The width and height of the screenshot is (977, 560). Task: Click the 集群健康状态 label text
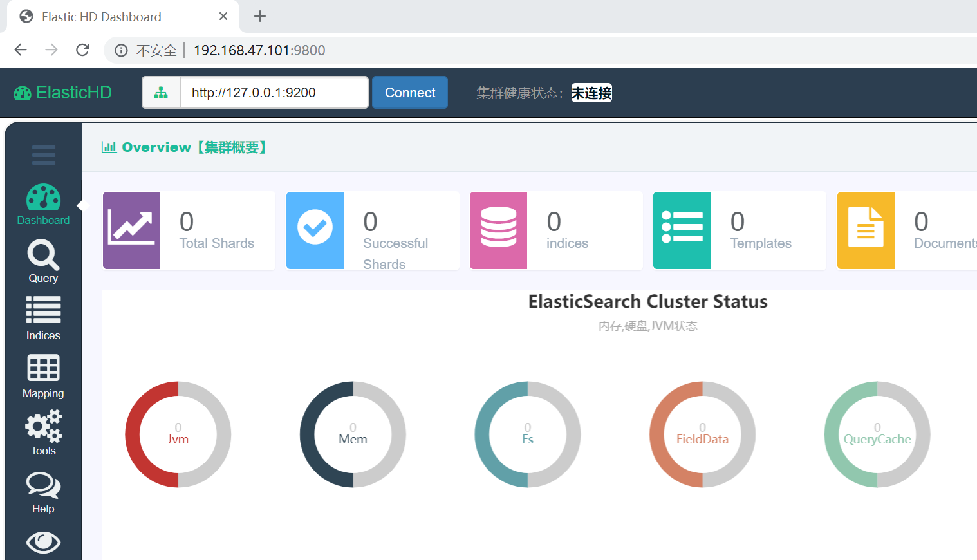click(520, 93)
